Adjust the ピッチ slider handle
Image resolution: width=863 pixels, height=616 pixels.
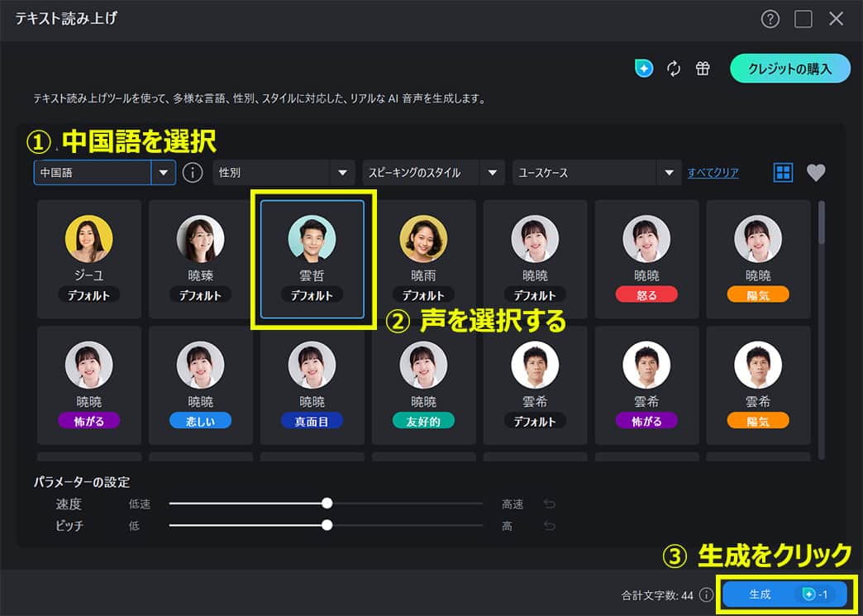pyautogui.click(x=327, y=524)
